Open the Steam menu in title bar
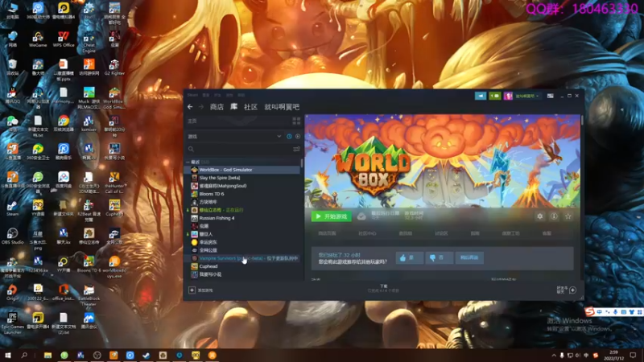The image size is (644, 362). 192,95
